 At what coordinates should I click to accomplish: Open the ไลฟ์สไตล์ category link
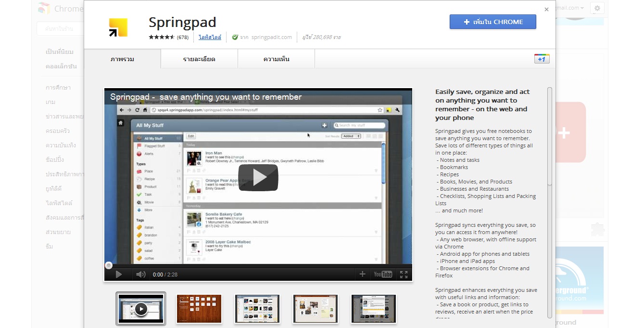point(210,37)
